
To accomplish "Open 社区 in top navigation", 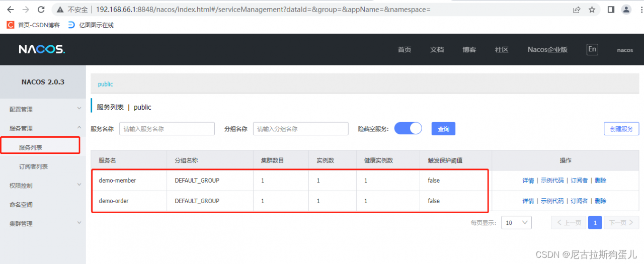I will click(x=502, y=49).
